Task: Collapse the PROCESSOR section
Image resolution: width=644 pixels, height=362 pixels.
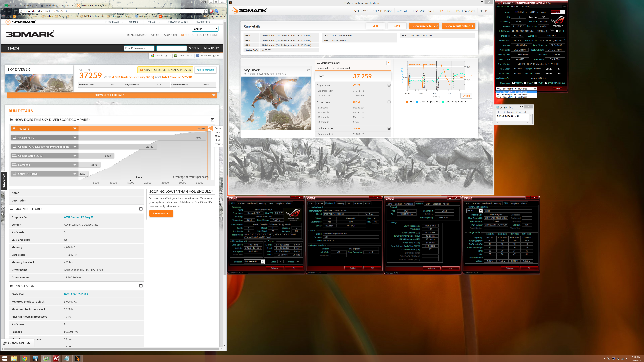Action: pyautogui.click(x=141, y=286)
